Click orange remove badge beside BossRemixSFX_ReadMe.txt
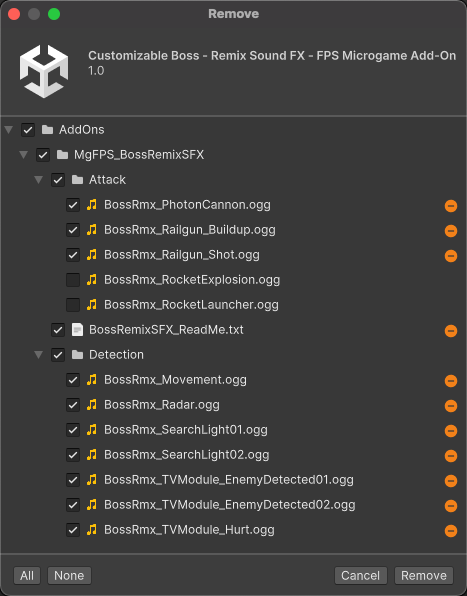 (451, 331)
